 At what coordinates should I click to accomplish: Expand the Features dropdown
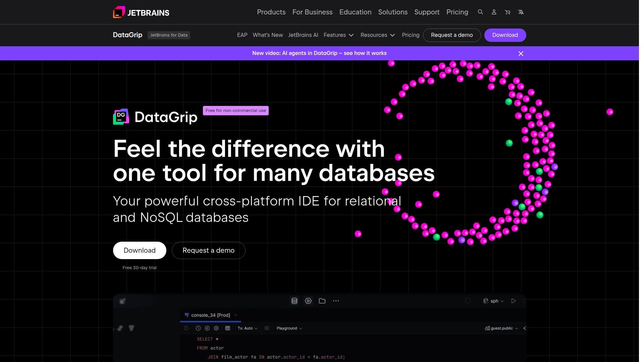(x=338, y=35)
